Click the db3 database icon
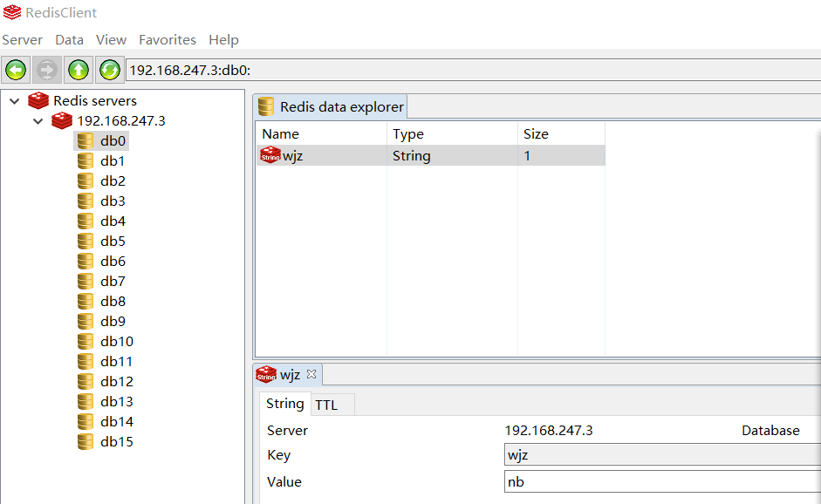Screen dimensions: 821x504 point(86,201)
